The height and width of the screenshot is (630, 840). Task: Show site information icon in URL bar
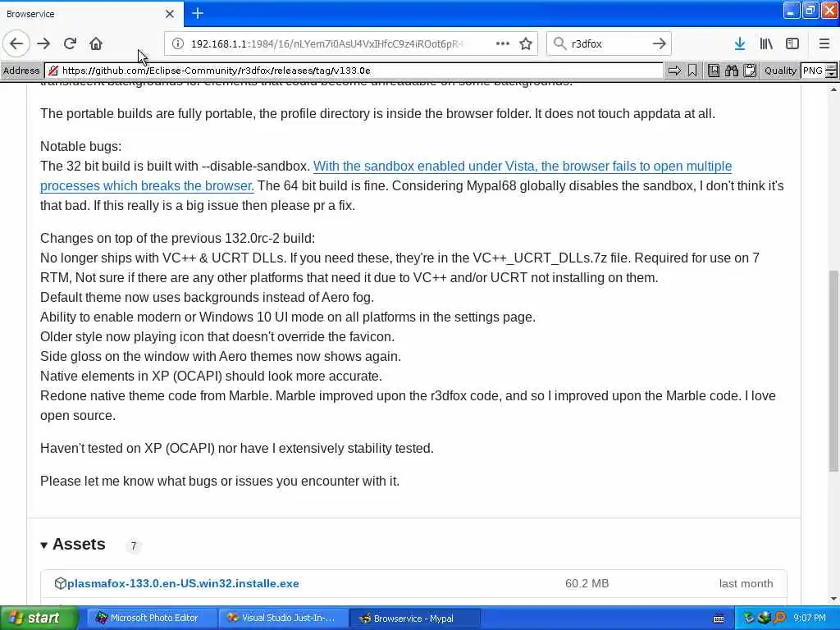click(x=177, y=43)
